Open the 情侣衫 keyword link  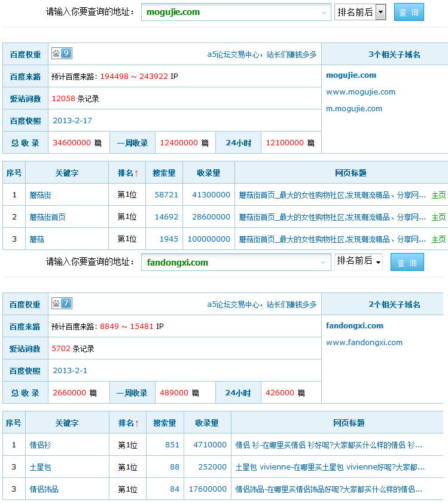pyautogui.click(x=41, y=445)
